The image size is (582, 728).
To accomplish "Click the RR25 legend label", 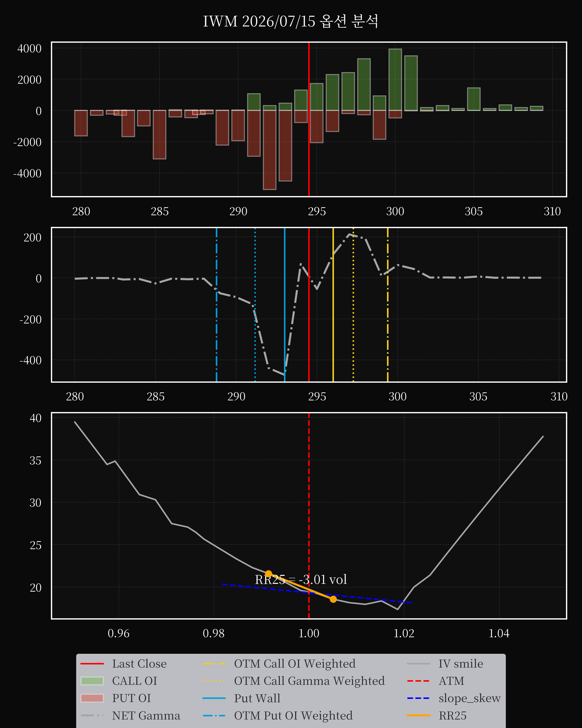I will [x=453, y=716].
